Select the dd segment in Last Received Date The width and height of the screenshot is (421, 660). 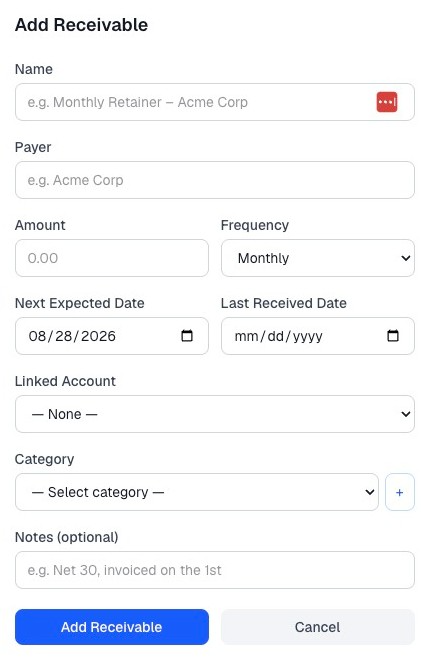[x=276, y=336]
